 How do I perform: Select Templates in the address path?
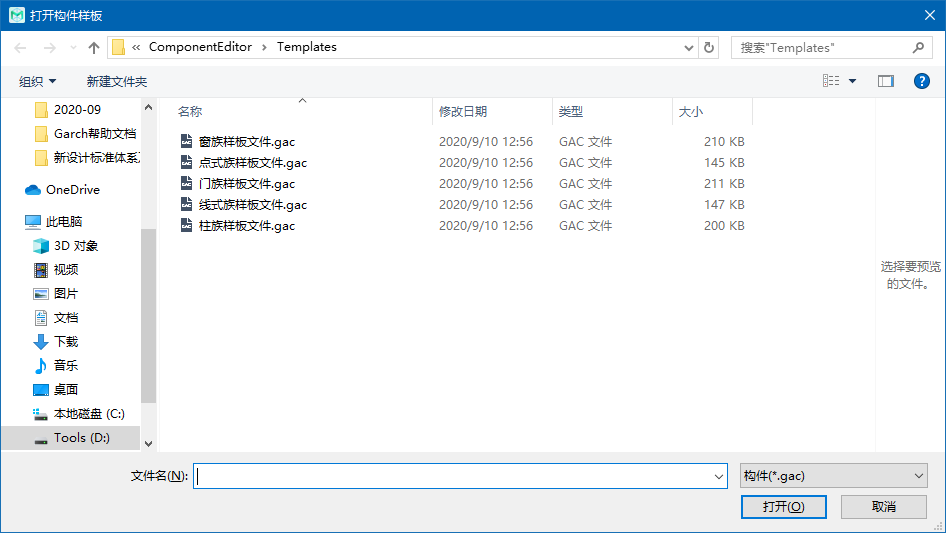click(306, 47)
